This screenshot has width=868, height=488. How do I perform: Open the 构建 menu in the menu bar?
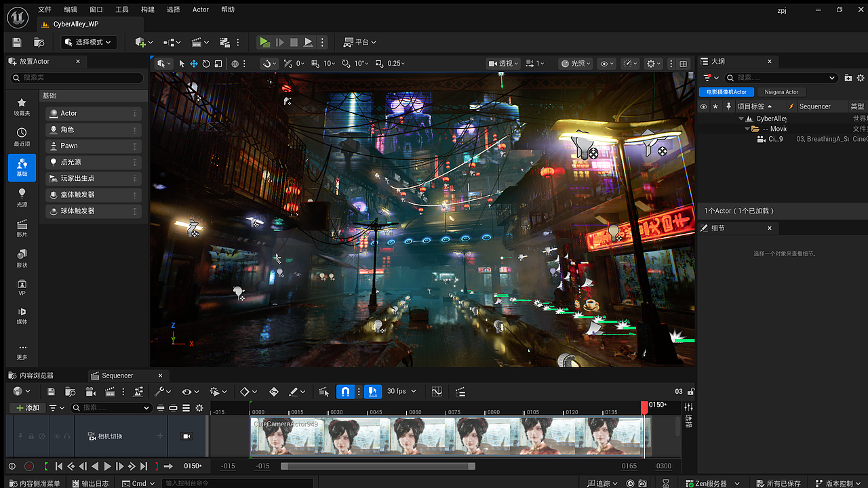[148, 9]
